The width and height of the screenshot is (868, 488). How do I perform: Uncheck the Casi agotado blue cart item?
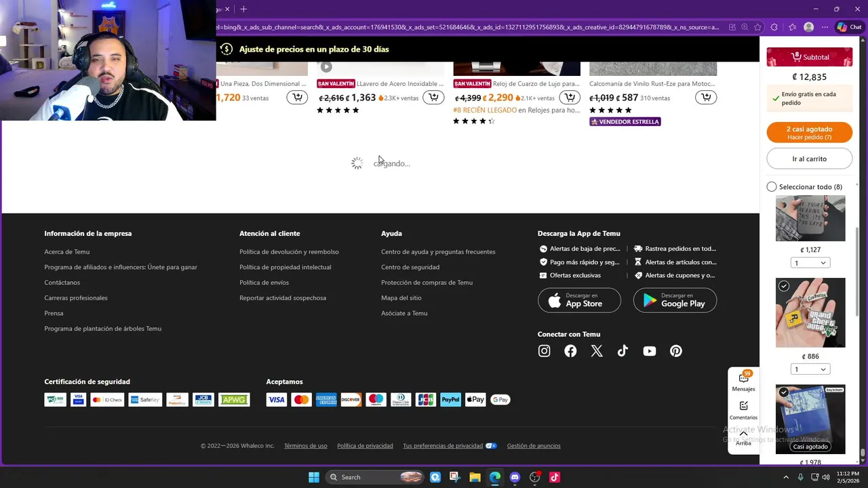(784, 392)
